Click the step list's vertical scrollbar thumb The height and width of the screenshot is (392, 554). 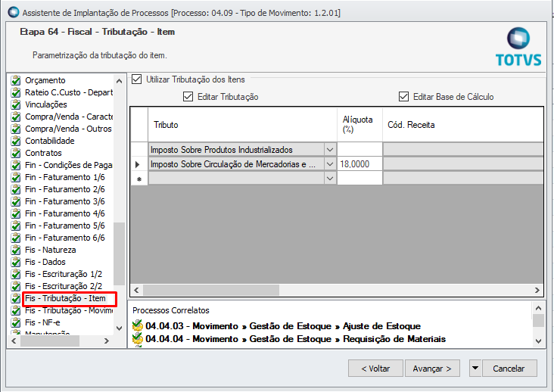click(x=120, y=254)
